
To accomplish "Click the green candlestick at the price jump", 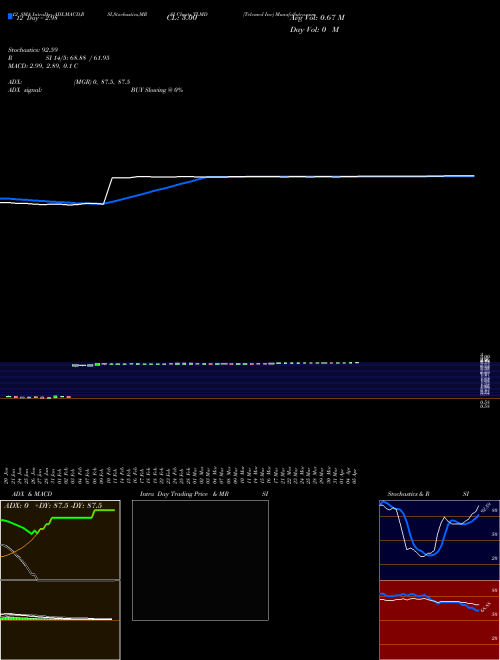I will [75, 365].
